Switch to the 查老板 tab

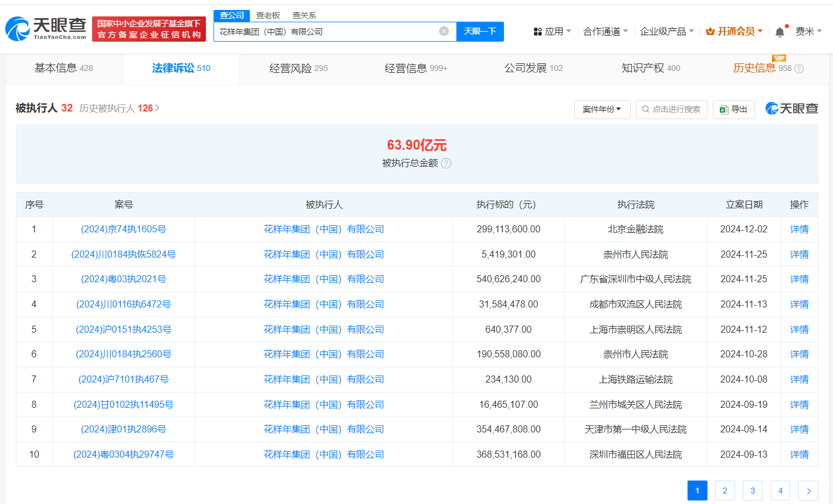267,15
